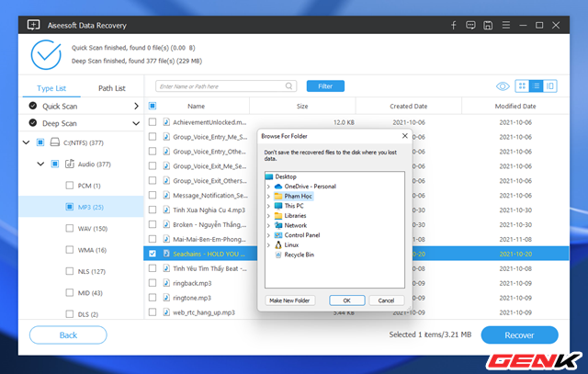Toggle the MP3 (25) type checkbox
This screenshot has height=374, width=588.
(70, 207)
